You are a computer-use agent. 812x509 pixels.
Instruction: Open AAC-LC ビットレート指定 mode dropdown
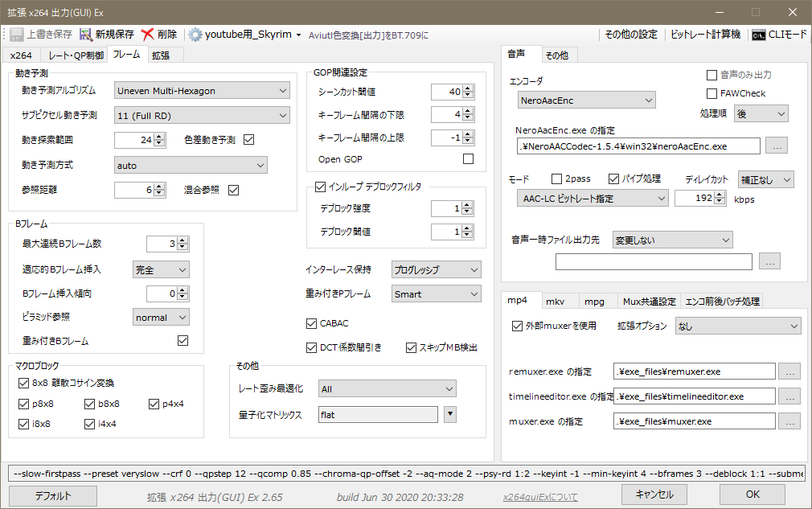click(593, 199)
